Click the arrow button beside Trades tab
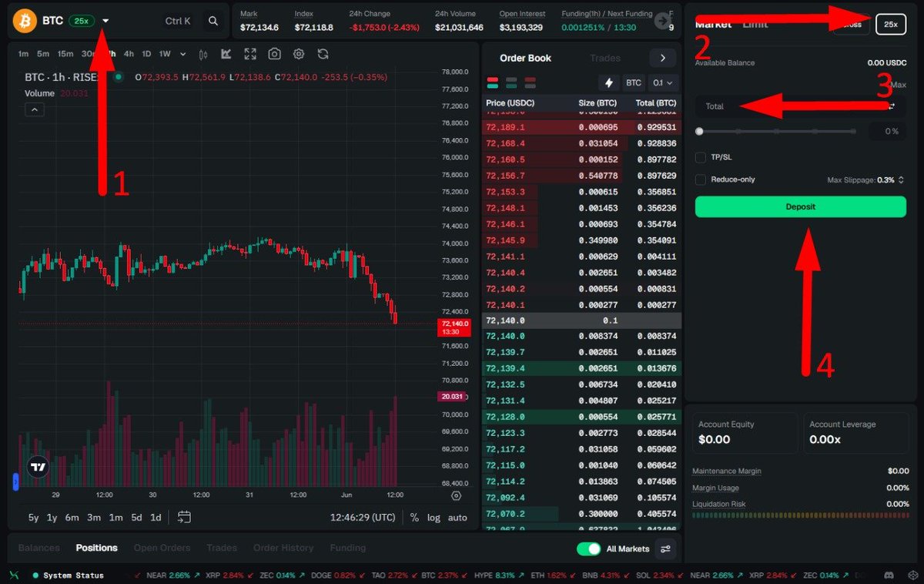This screenshot has height=584, width=924. (x=662, y=58)
